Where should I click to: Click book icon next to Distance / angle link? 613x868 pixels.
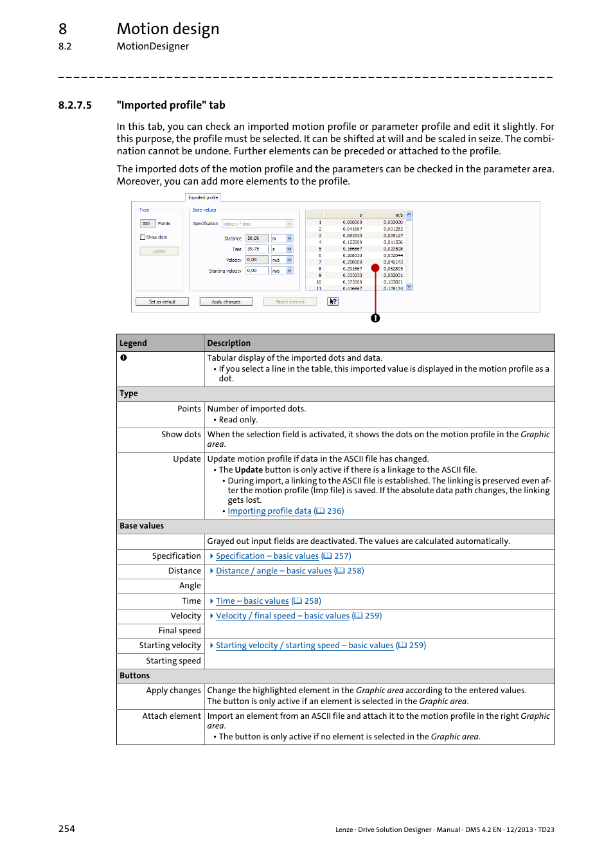(341, 571)
